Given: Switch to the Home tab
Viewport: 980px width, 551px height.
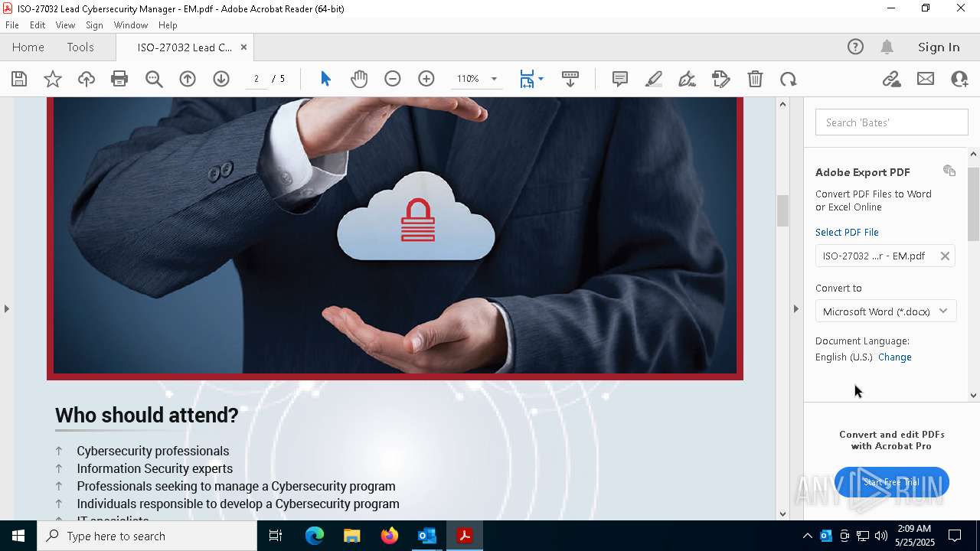Looking at the screenshot, I should point(28,47).
